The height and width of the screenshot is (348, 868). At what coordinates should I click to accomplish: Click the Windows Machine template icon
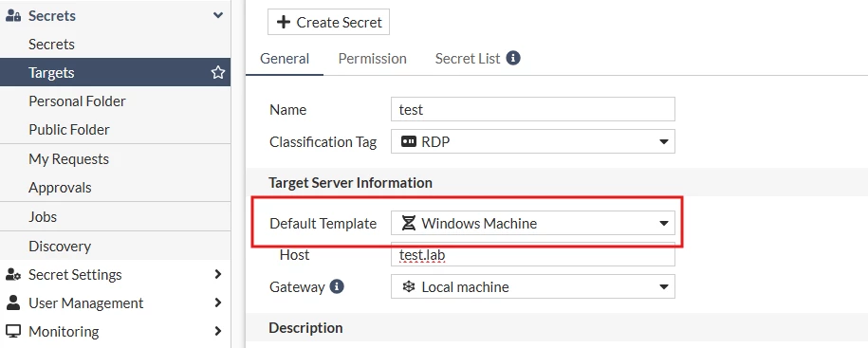coord(409,224)
